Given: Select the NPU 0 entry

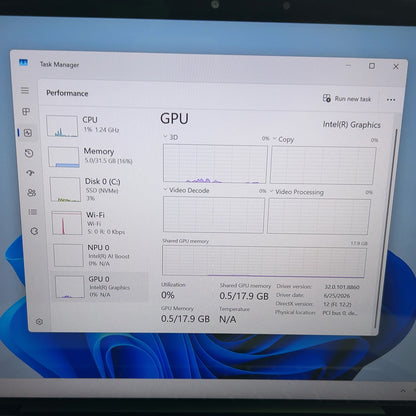Looking at the screenshot, I should (x=100, y=255).
